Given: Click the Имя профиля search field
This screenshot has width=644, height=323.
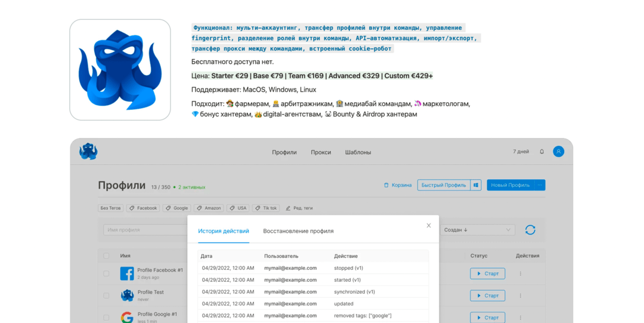Looking at the screenshot, I should coord(146,230).
